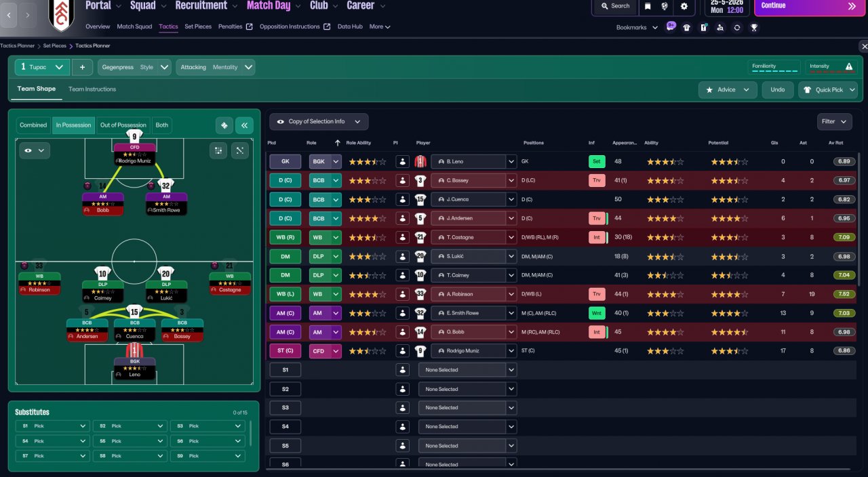Open player instructions icon for Rodrigo Muniz

403,351
